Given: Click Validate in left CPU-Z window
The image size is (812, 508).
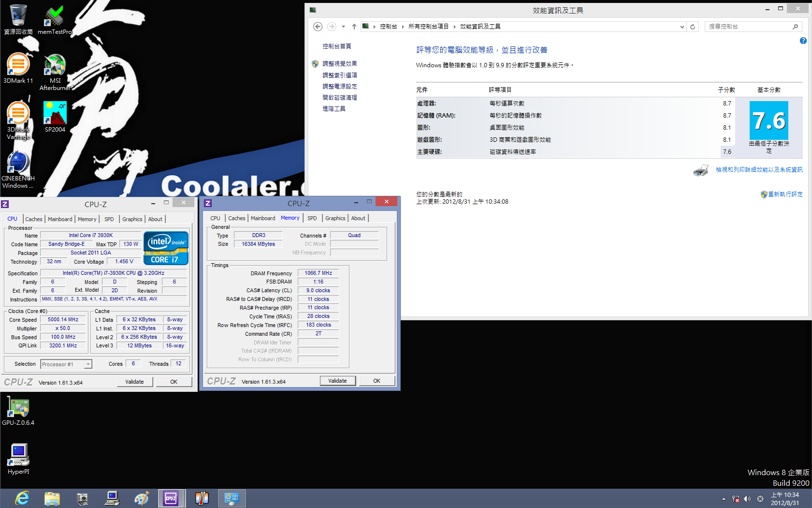Looking at the screenshot, I should [135, 382].
